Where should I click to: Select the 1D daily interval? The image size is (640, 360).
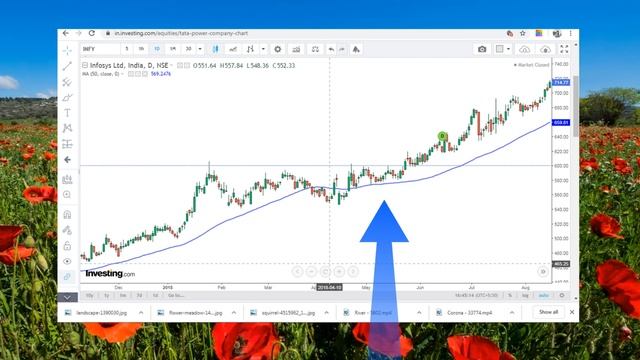point(157,49)
